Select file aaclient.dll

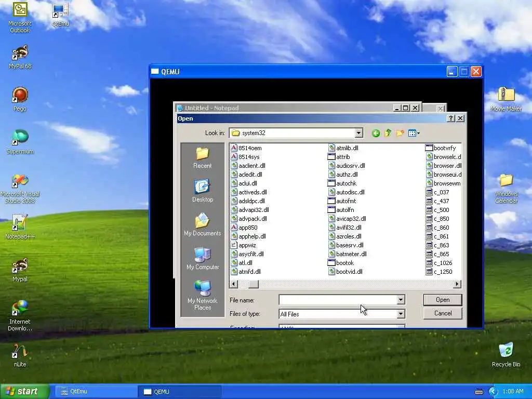coord(248,166)
